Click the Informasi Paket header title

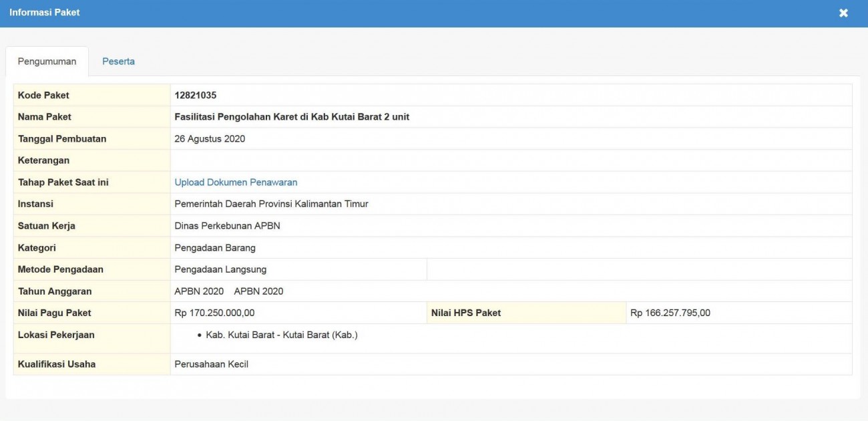tap(45, 13)
